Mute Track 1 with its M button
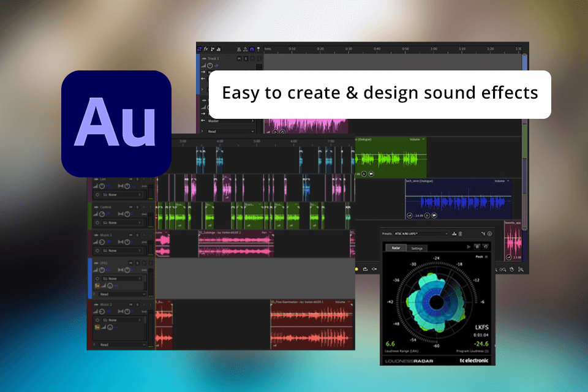The height and width of the screenshot is (392, 588). [239, 59]
